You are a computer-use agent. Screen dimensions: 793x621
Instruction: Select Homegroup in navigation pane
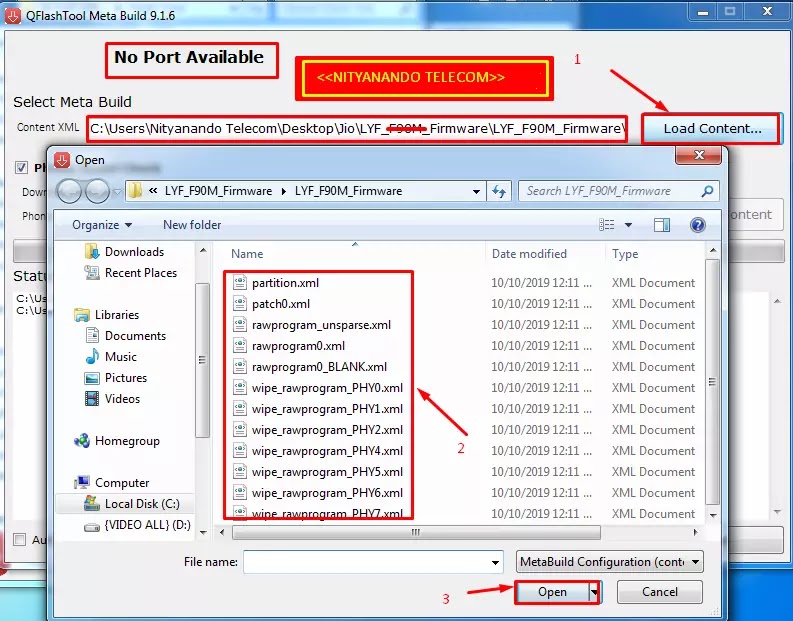126,440
